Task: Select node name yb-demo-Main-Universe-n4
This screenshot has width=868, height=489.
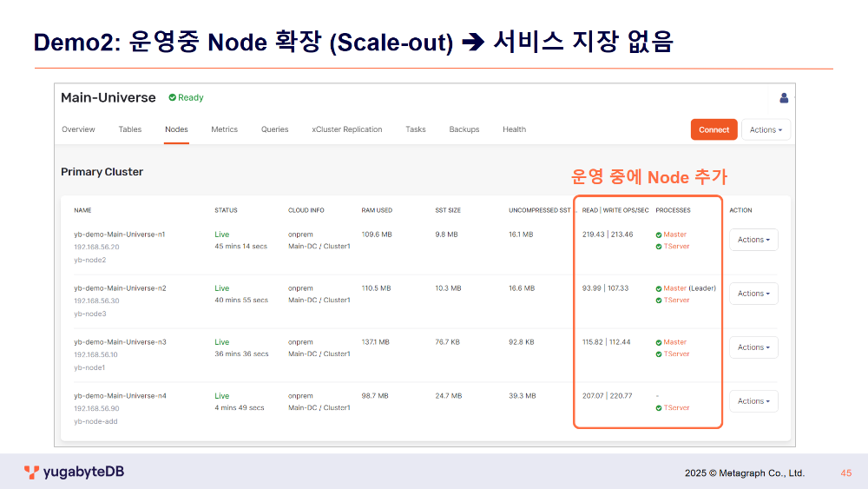Action: (120, 396)
